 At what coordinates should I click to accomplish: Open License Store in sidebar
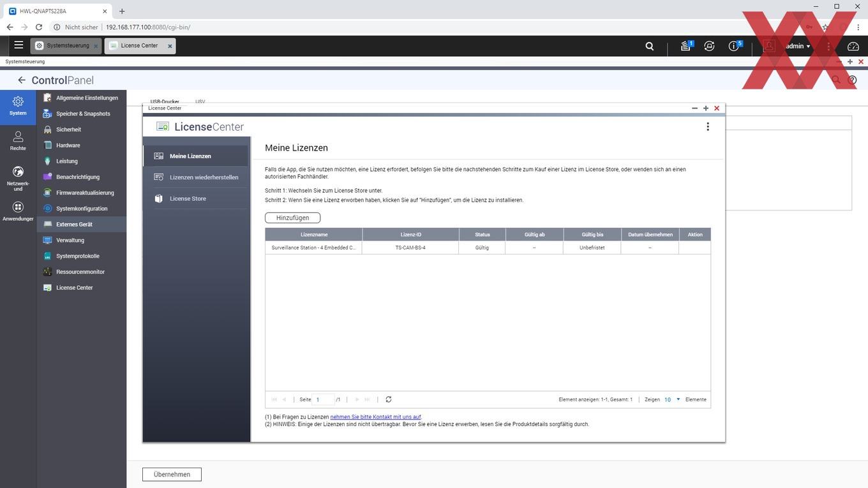(196, 198)
